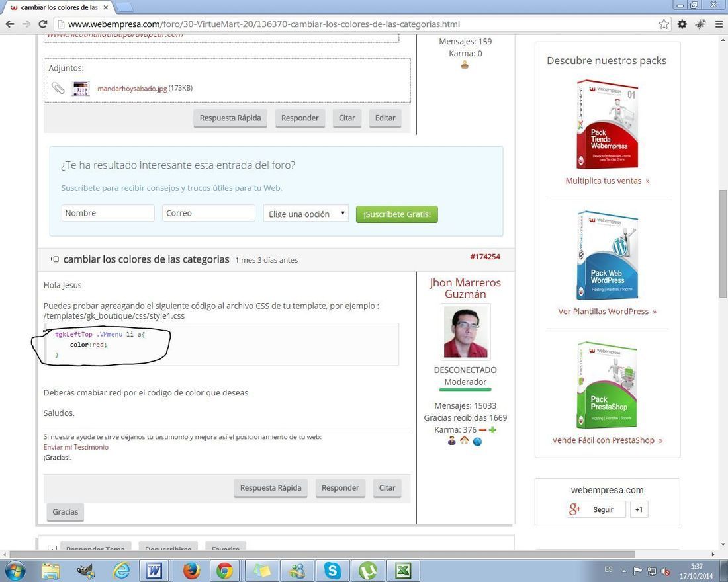Click the Google+ logo icon

coord(574,509)
